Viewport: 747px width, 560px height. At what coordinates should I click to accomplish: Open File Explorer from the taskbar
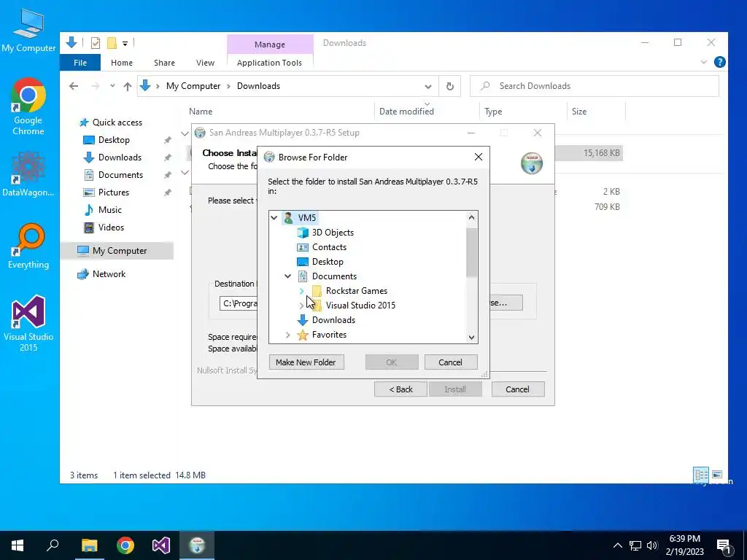89,545
